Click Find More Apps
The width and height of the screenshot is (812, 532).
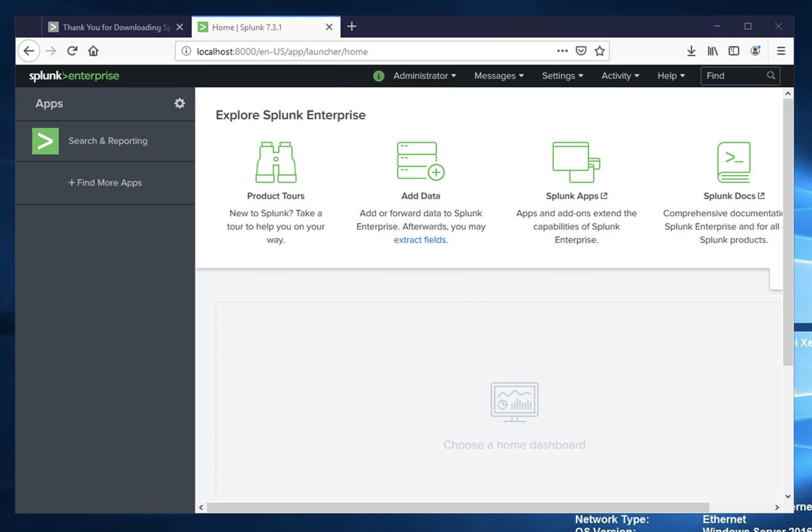pyautogui.click(x=105, y=183)
